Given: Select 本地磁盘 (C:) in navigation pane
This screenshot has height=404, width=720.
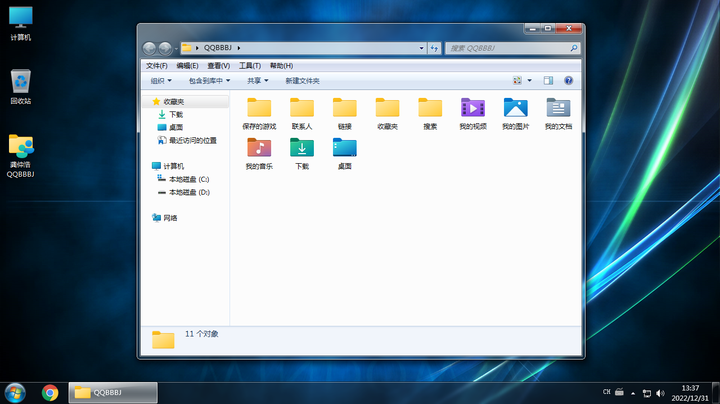Looking at the screenshot, I should [185, 179].
